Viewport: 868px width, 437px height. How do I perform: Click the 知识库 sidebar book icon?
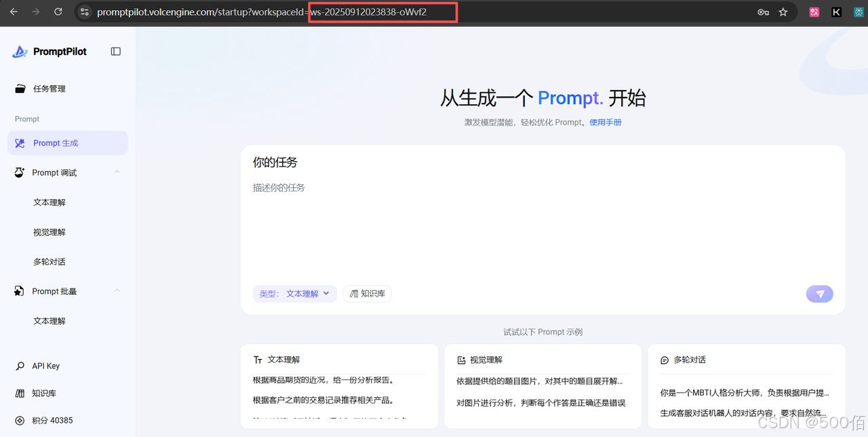[x=20, y=393]
